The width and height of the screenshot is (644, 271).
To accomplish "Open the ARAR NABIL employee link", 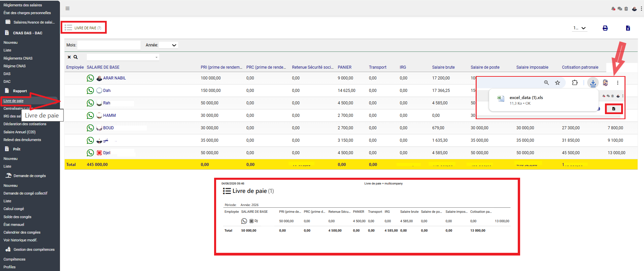I will tap(114, 78).
